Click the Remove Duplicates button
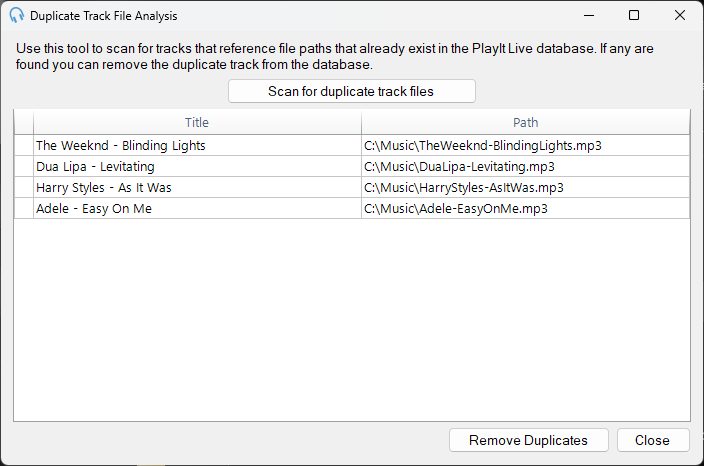The width and height of the screenshot is (704, 466). (528, 440)
